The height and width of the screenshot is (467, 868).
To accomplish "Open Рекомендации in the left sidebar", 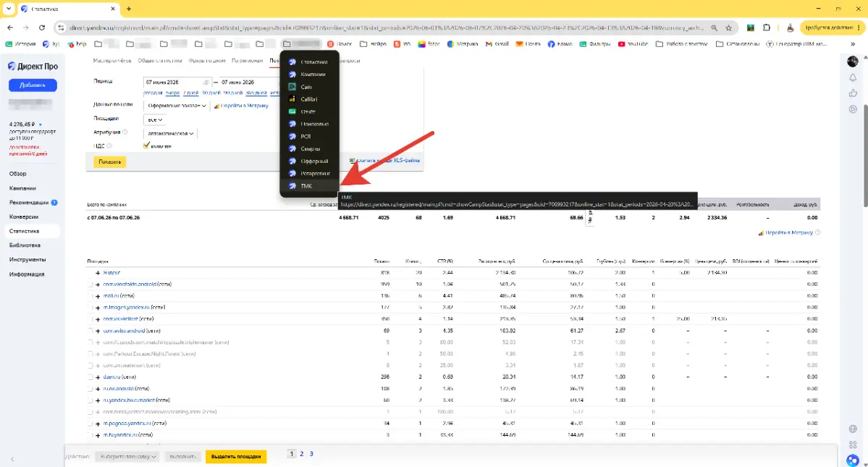I will click(29, 203).
